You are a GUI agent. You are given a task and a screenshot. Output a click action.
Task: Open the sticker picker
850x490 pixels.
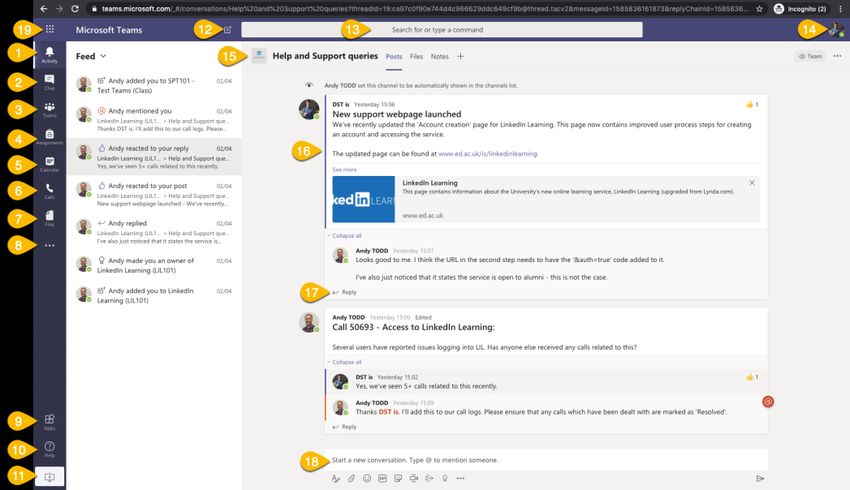click(398, 479)
